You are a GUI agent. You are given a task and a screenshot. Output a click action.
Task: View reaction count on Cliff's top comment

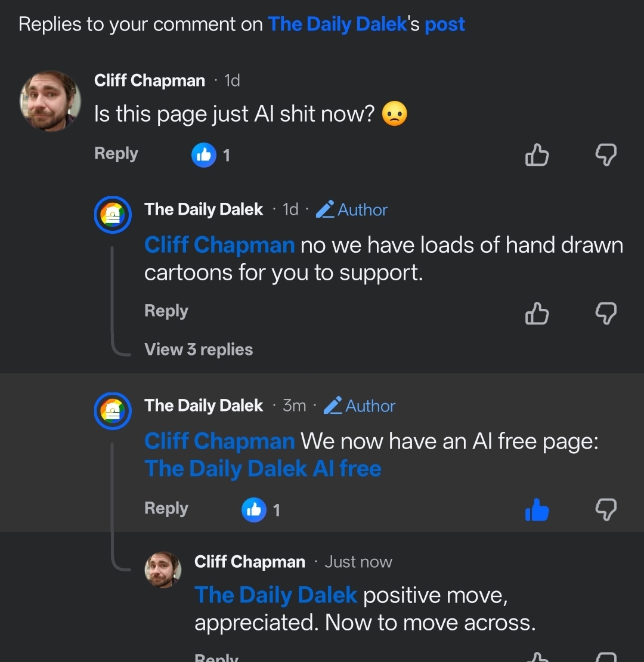(x=211, y=156)
